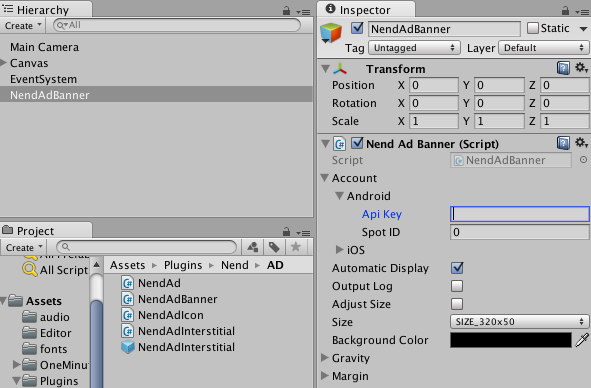
Task: Open Transform component help icon
Action: (x=563, y=68)
